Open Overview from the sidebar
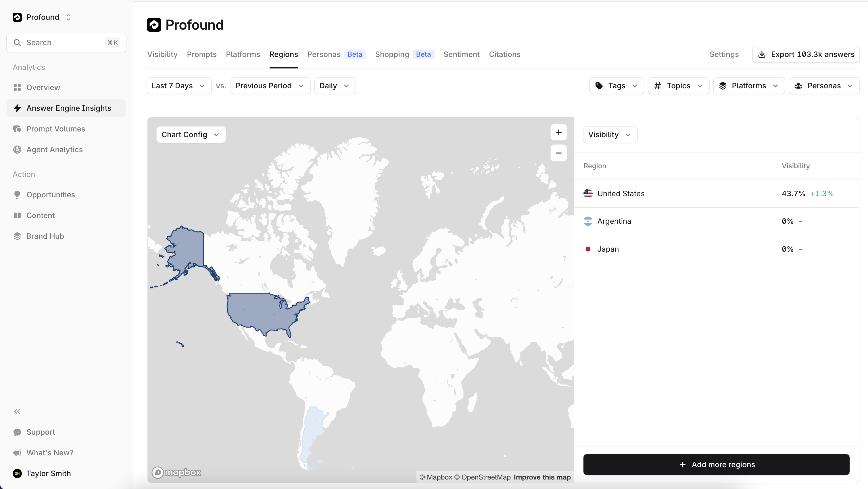The image size is (868, 489). point(43,87)
